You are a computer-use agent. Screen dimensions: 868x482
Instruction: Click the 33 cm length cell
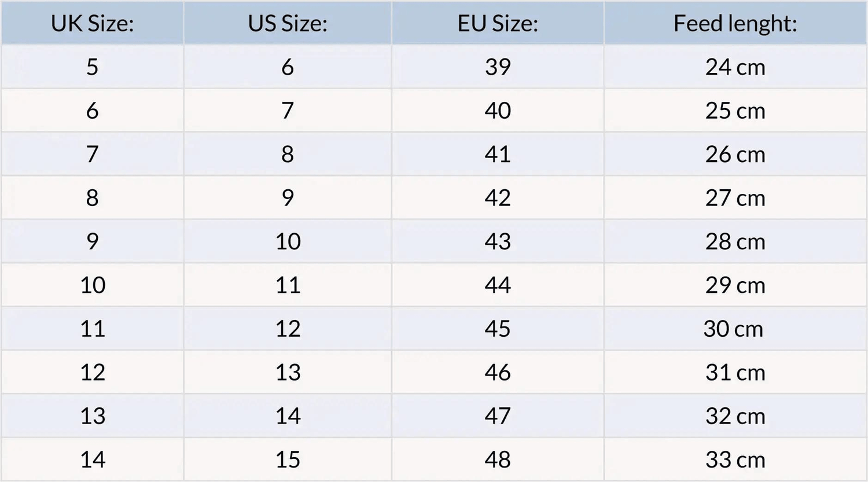click(735, 459)
